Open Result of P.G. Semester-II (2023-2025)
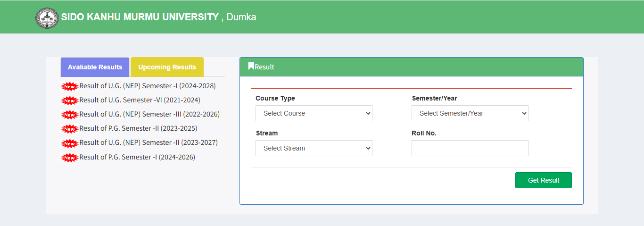 coord(138,128)
